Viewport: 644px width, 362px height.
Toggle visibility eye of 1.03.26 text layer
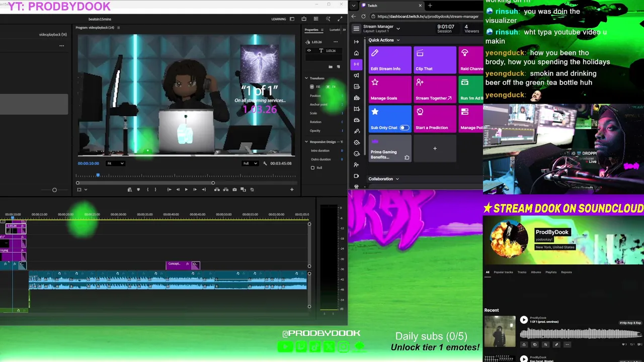(x=309, y=50)
